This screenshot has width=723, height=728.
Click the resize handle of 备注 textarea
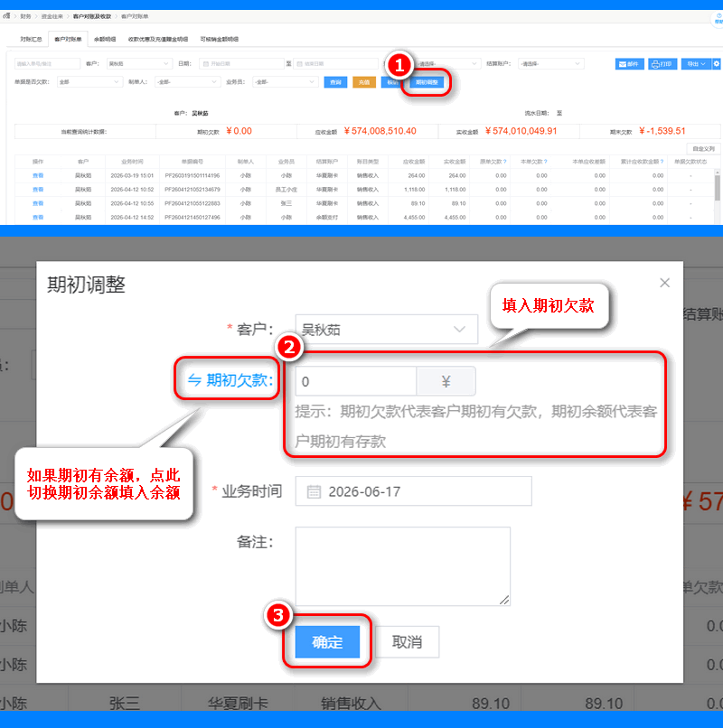tap(504, 600)
